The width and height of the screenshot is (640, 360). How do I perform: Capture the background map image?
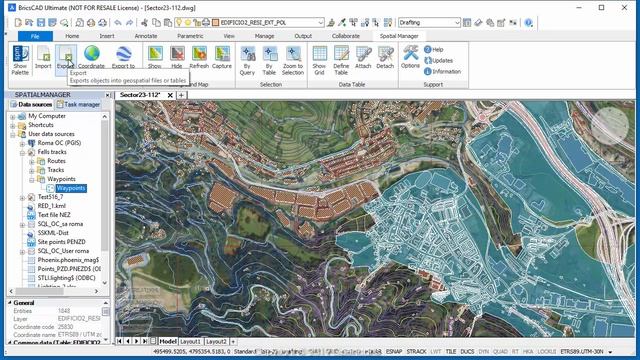222,57
